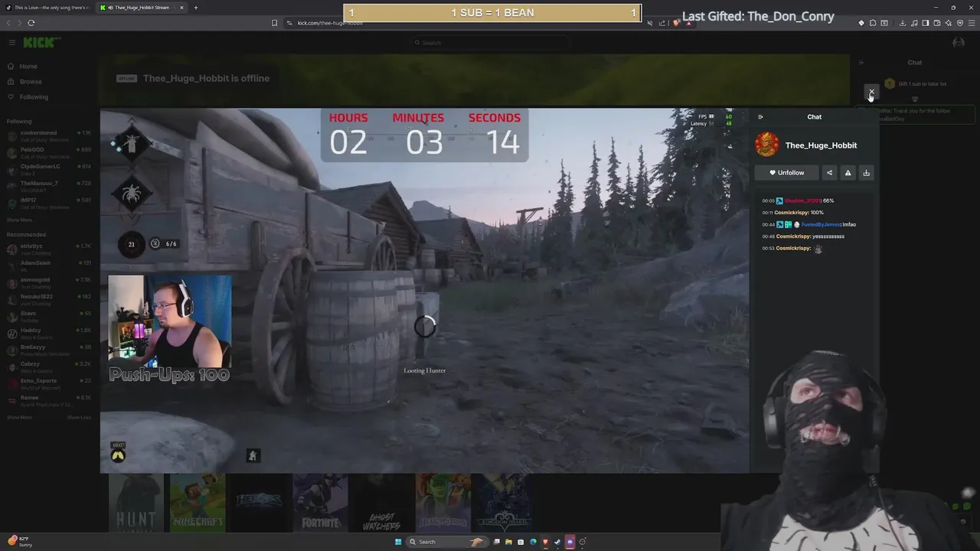The image size is (980, 551).
Task: Click the kick.com address bar URL
Action: click(330, 23)
